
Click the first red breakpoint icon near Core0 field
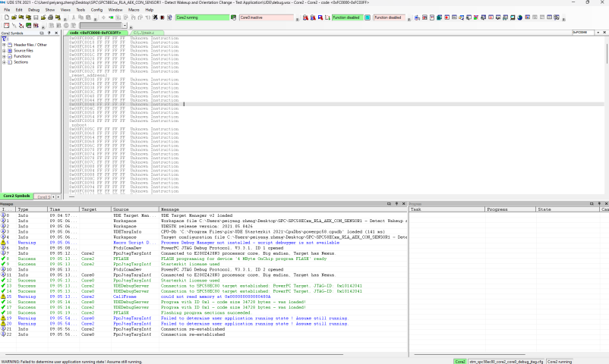pos(306,17)
